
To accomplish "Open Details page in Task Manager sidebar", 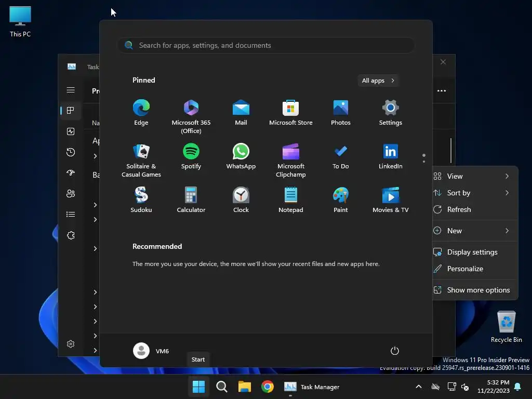I will pyautogui.click(x=71, y=215).
